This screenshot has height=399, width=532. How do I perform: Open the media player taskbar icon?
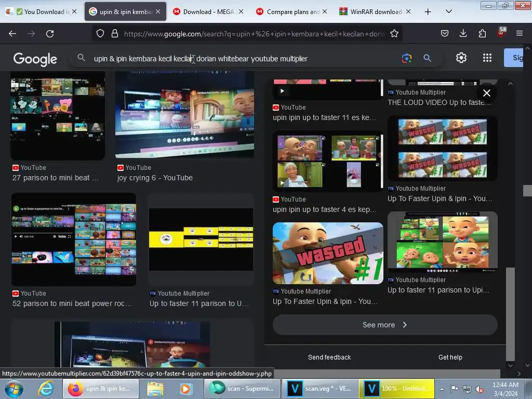click(185, 389)
